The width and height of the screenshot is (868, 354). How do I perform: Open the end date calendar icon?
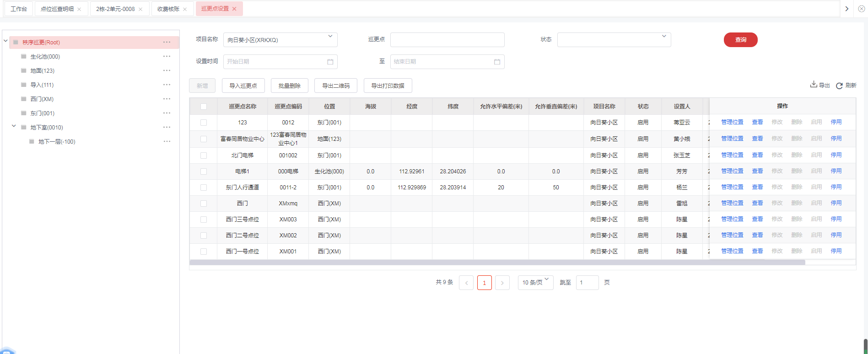point(497,62)
